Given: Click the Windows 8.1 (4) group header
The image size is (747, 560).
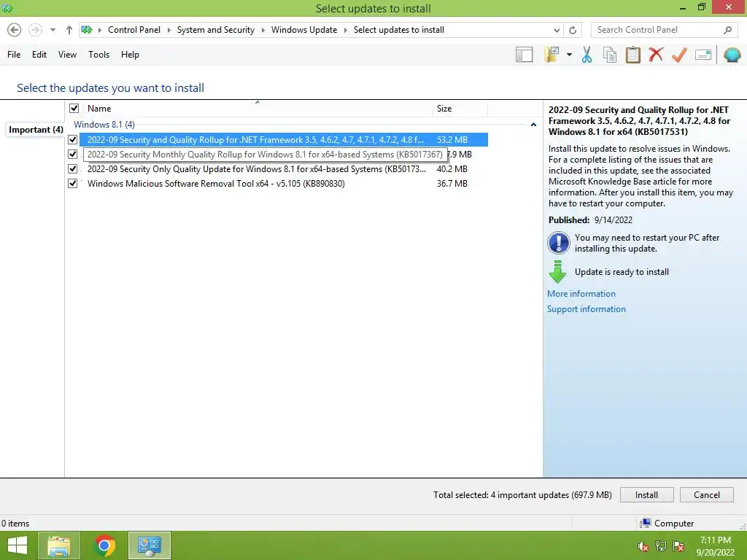Looking at the screenshot, I should [104, 124].
